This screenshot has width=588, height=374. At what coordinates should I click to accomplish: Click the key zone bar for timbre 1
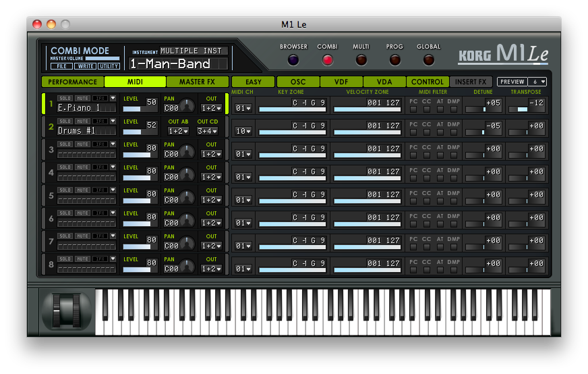pyautogui.click(x=293, y=109)
